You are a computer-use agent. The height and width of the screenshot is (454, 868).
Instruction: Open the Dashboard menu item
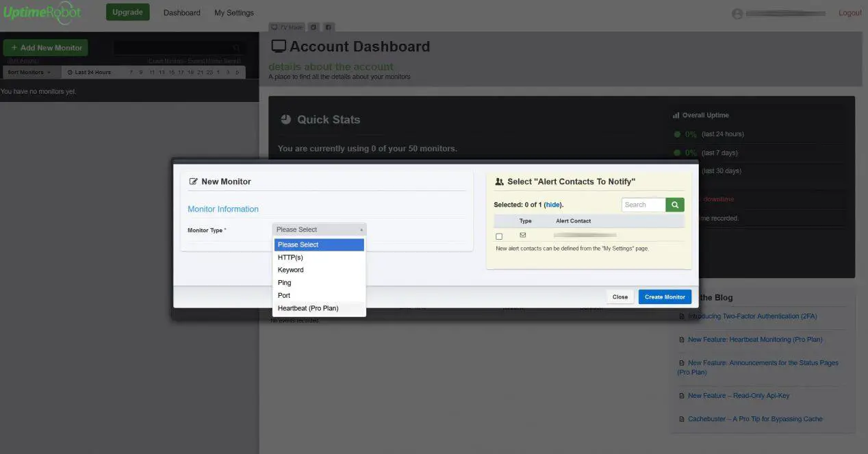[x=182, y=13]
